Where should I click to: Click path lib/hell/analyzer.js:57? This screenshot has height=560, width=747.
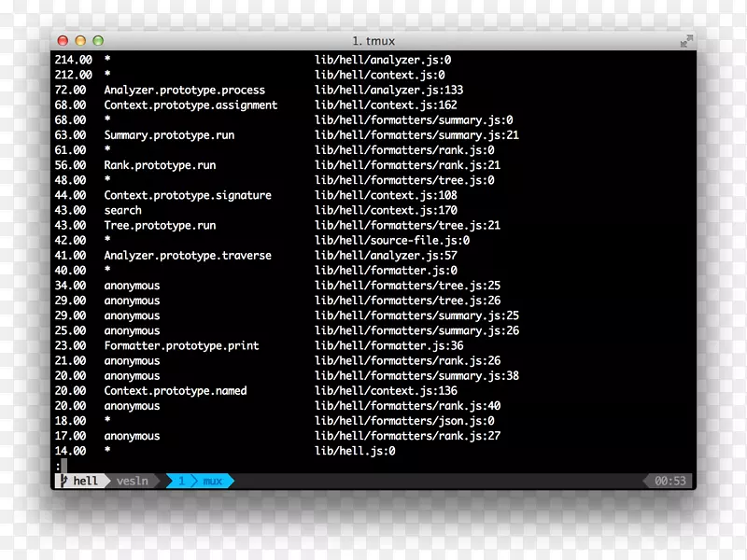(386, 255)
